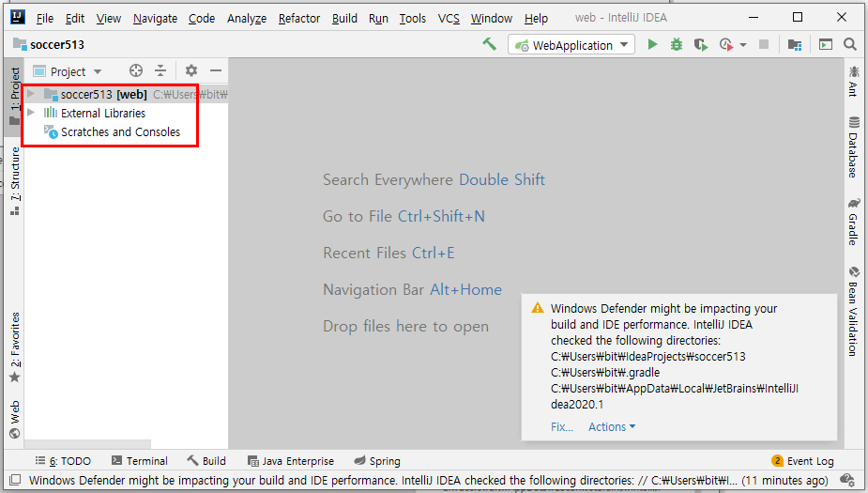This screenshot has width=868, height=493.
Task: Toggle tool window bars icon in status bar
Action: (15, 480)
